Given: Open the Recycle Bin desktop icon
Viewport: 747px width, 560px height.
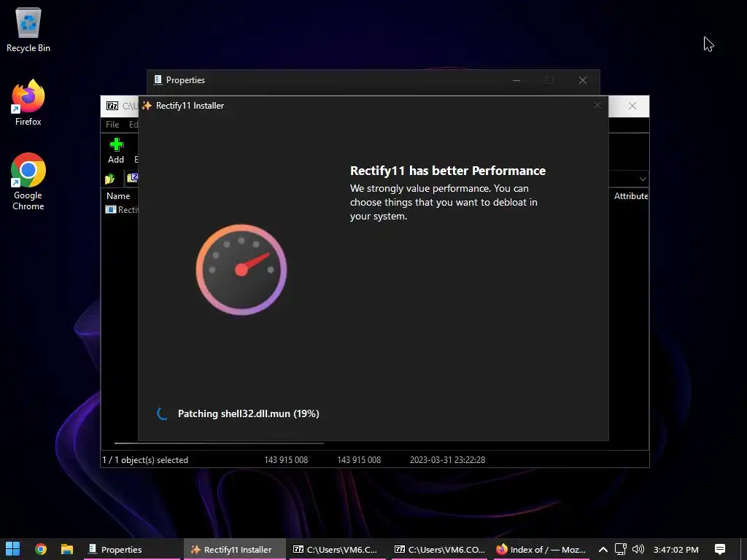Looking at the screenshot, I should (28, 30).
